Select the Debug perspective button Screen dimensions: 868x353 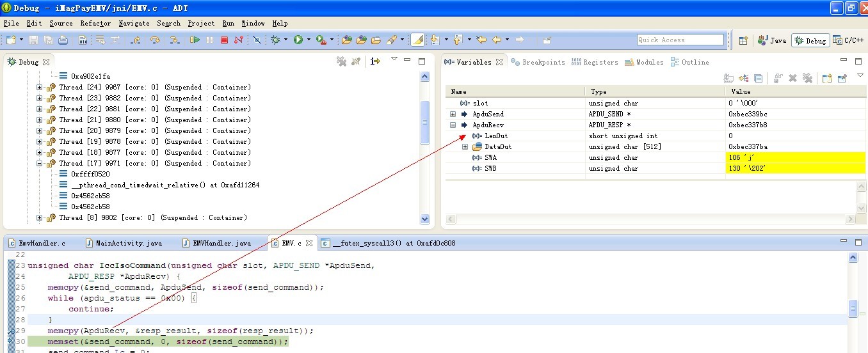810,40
